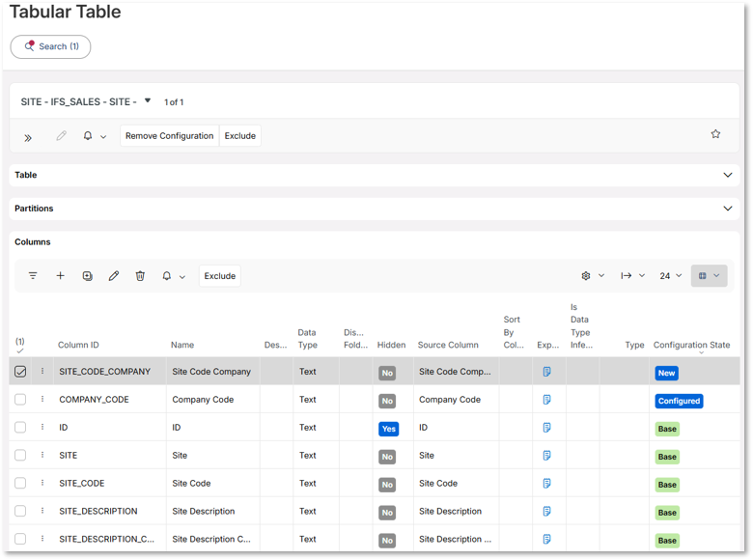Open row menu dots for SITE_CODE row
Viewport: 753px width, 560px height.
(42, 482)
